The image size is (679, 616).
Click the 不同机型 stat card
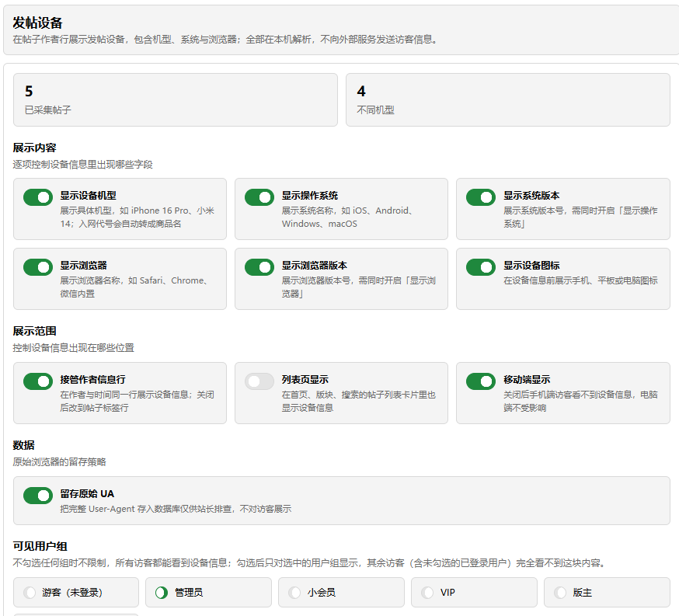[x=508, y=100]
